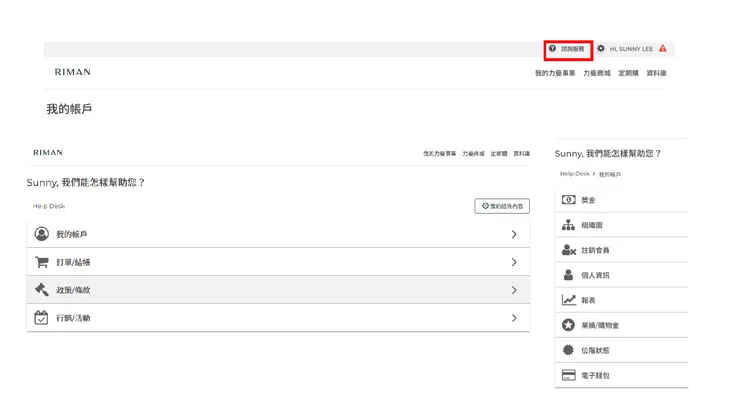Click the star circle icon for 業績/購物金
This screenshot has width=740, height=416.
(568, 325)
